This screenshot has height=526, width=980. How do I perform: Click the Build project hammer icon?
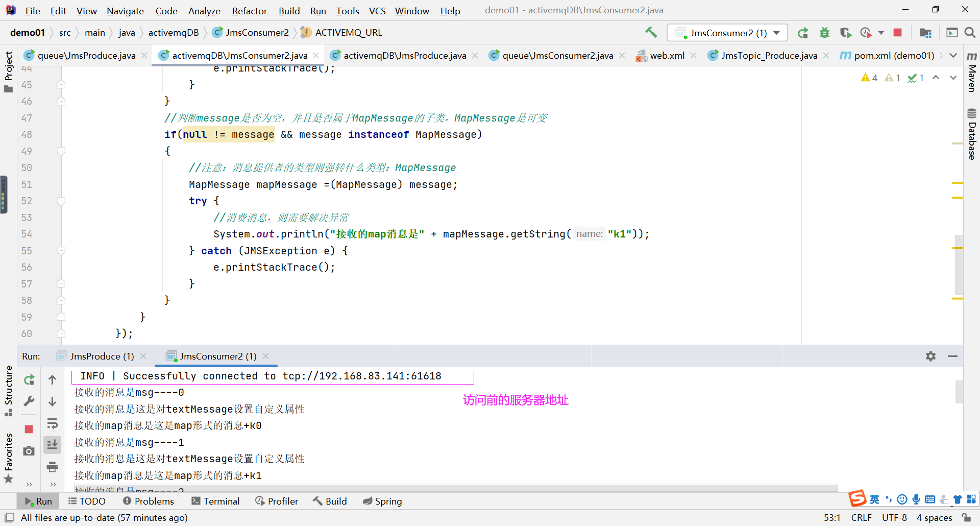651,33
